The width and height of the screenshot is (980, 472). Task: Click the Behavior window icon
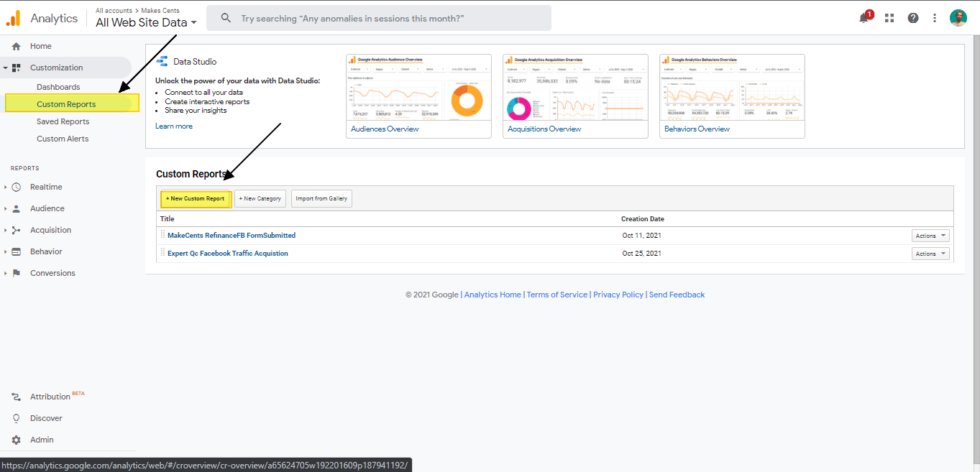[x=16, y=251]
